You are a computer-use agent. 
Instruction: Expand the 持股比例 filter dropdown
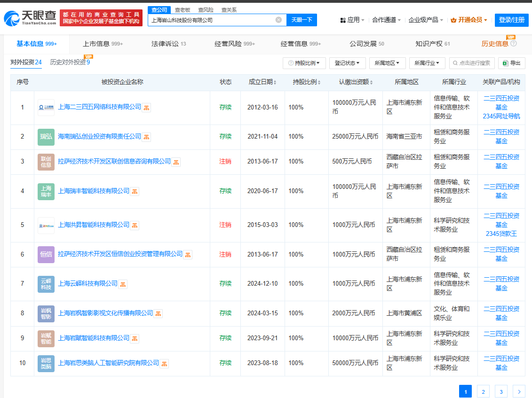point(304,63)
